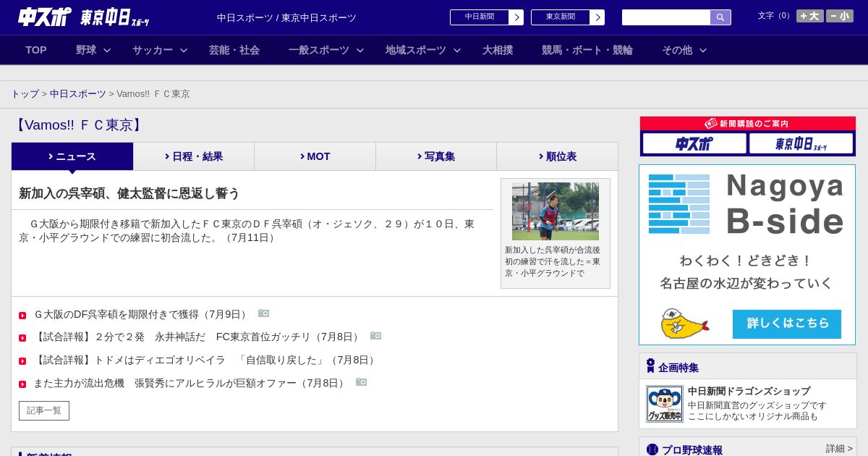
Task: Open 大相撲 navigation item
Action: (498, 50)
